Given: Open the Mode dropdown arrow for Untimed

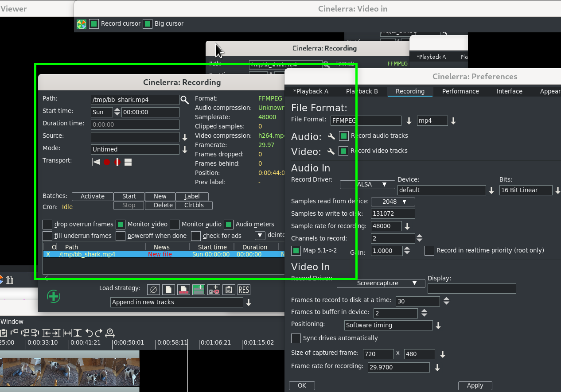Looking at the screenshot, I should (185, 150).
